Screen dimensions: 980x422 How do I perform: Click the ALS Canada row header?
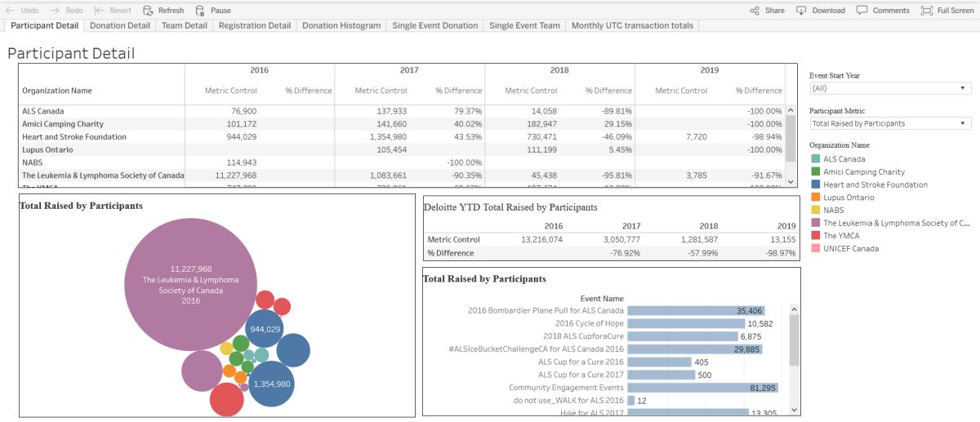click(43, 111)
